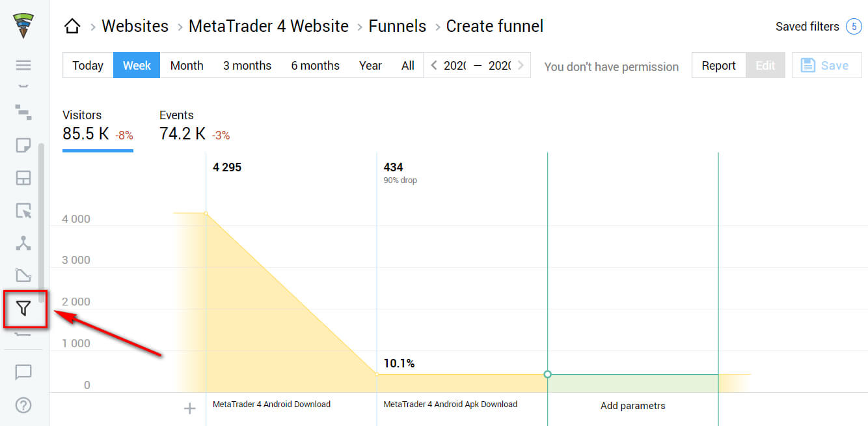
Task: Add a funnel step with plus icon
Action: [x=189, y=408]
